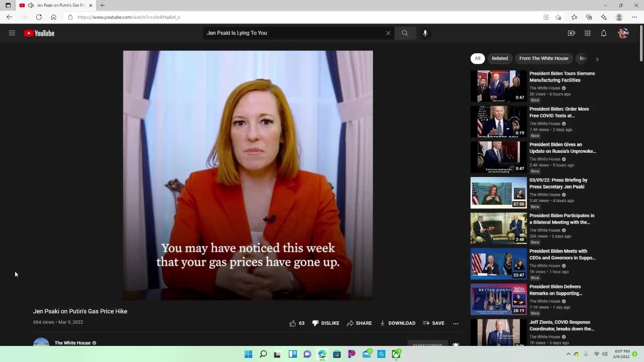Click the DISLIKE button
The image size is (644, 362).
click(x=326, y=323)
